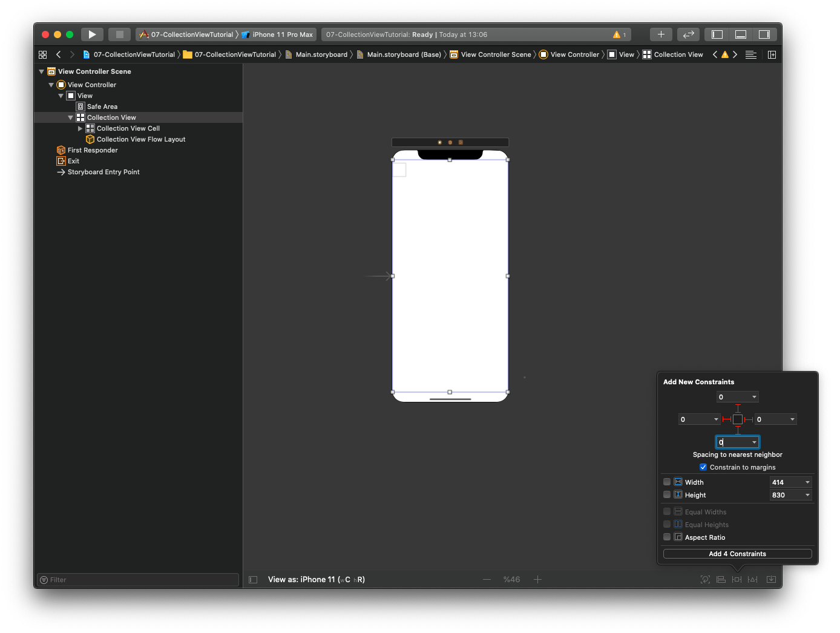The height and width of the screenshot is (633, 840).
Task: Click the minus to zoom out the canvas
Action: [x=487, y=579]
